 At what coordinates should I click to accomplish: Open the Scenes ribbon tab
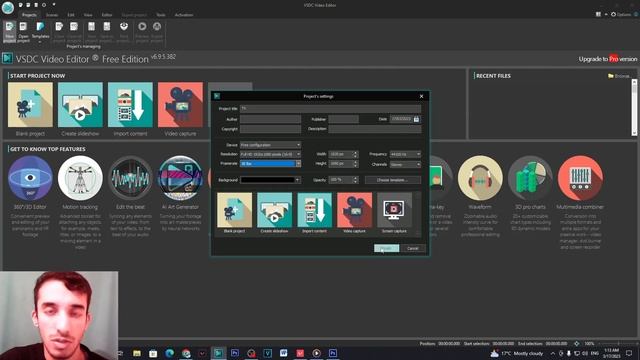[52, 15]
